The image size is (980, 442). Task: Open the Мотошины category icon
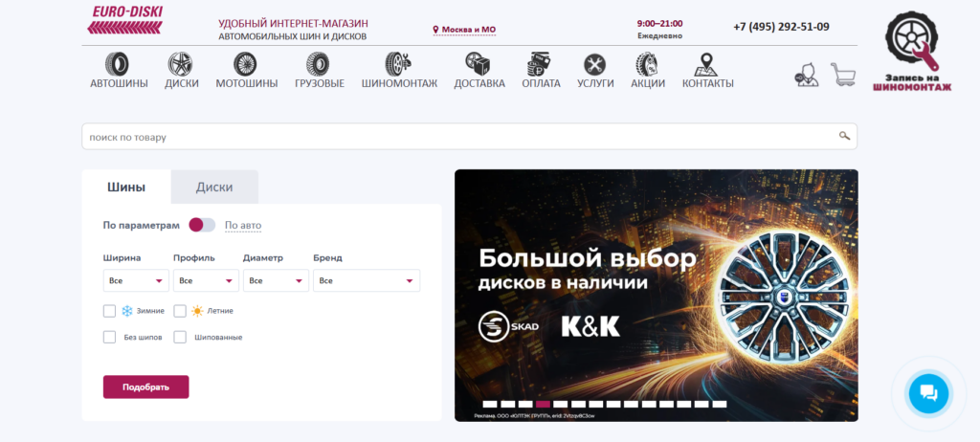pos(246,64)
